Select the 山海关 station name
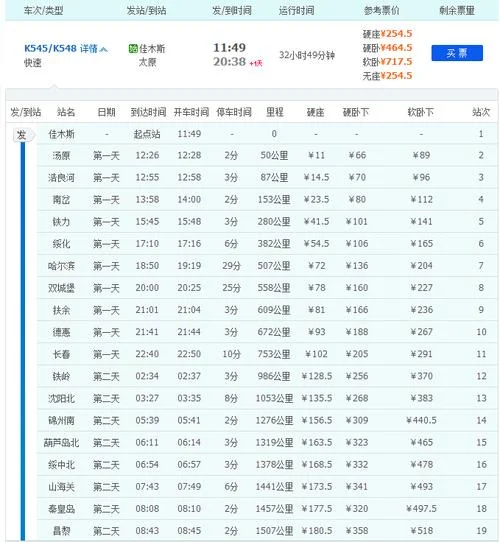 pos(61,487)
